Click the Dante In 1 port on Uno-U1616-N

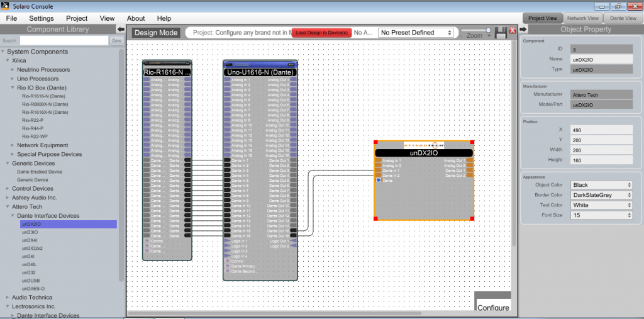227,160
